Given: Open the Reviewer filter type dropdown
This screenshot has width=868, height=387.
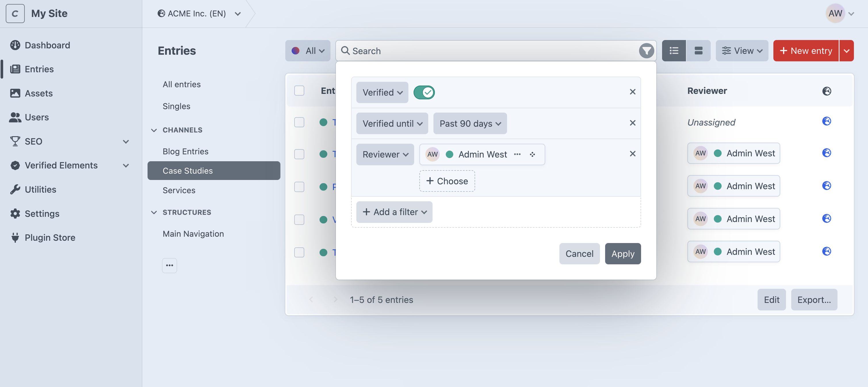Looking at the screenshot, I should coord(385,154).
